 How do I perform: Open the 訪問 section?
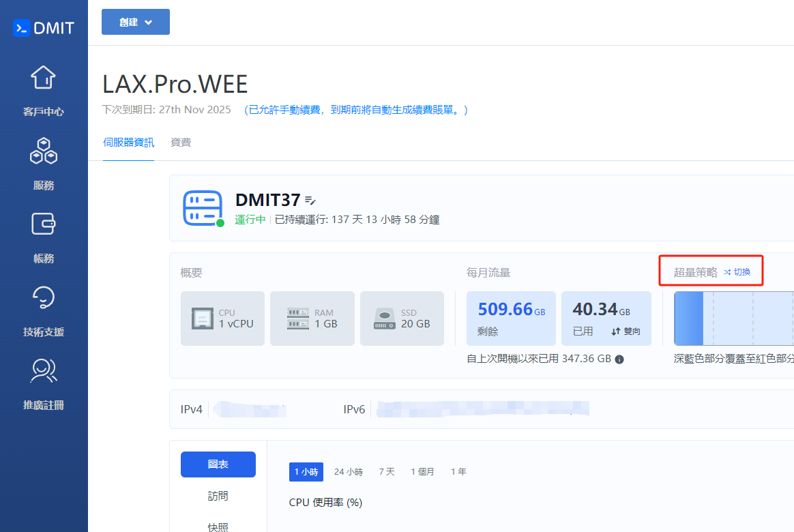click(218, 497)
